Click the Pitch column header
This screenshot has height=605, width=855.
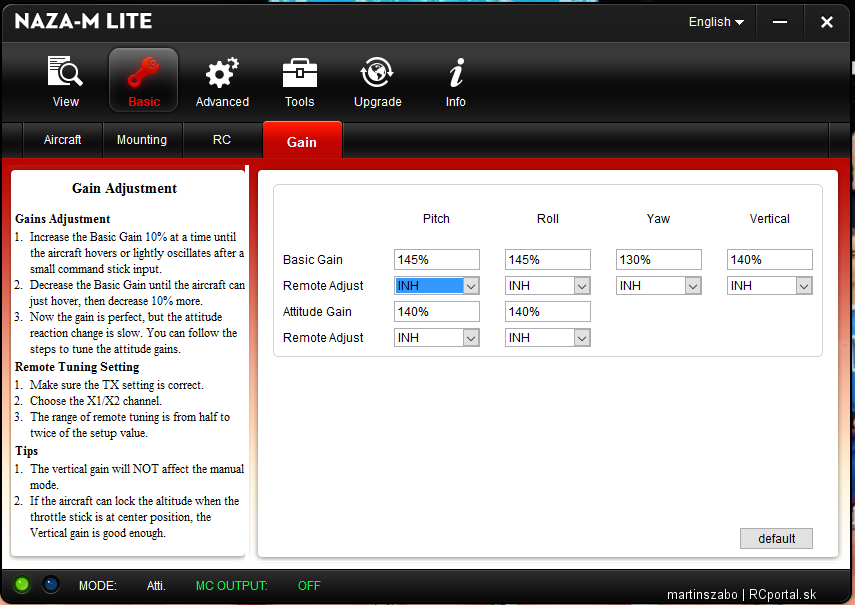436,219
